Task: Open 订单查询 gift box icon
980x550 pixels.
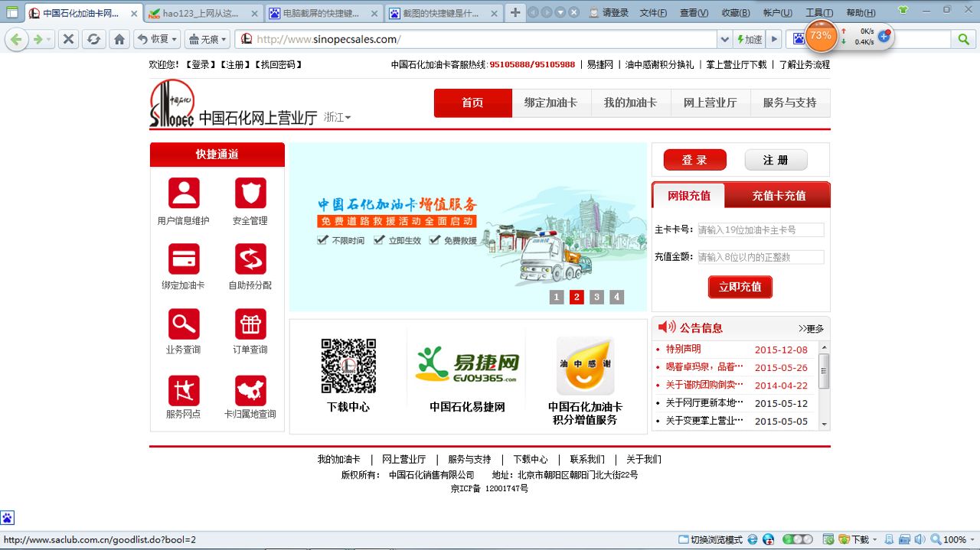Action: [x=250, y=324]
